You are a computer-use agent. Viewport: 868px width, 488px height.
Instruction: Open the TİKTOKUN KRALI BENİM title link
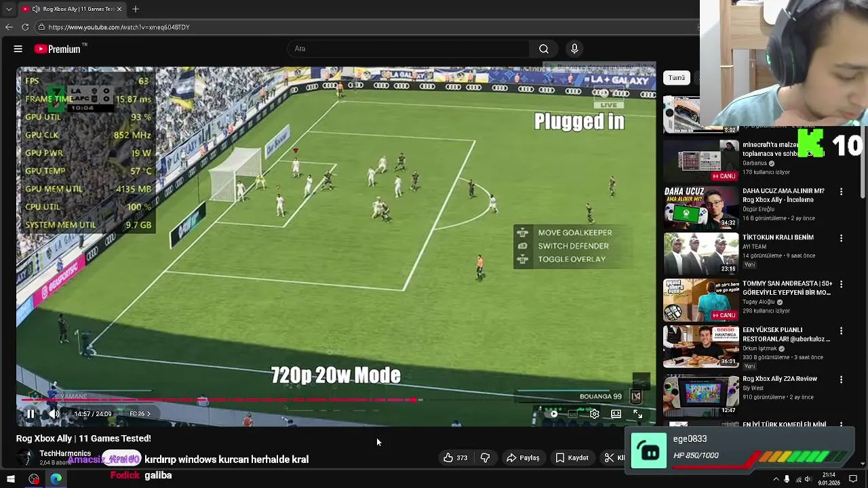[x=778, y=238]
